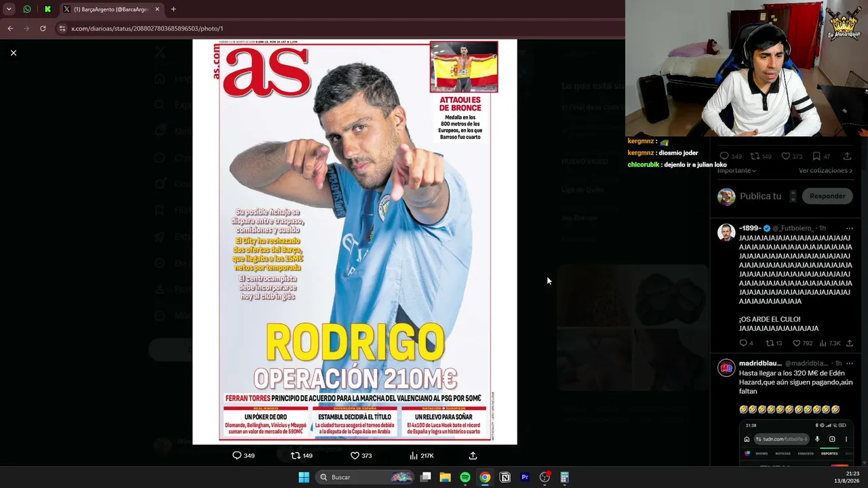The width and height of the screenshot is (868, 488).
Task: View analytics of the photo (217K views)
Action: (x=421, y=455)
